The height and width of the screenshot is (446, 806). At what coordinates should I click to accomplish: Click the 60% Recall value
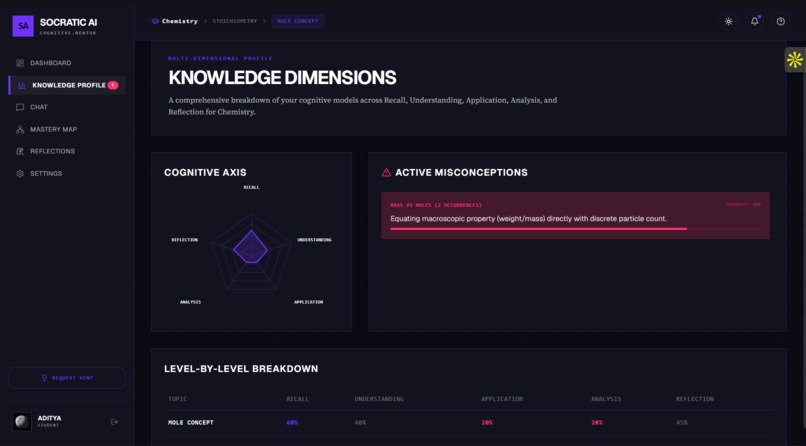click(292, 422)
